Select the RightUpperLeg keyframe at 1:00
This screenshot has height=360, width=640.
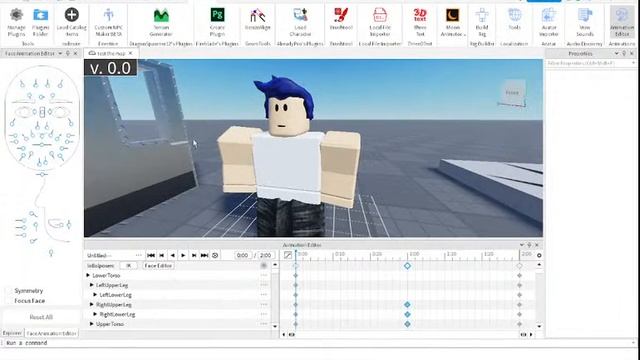[x=407, y=304]
